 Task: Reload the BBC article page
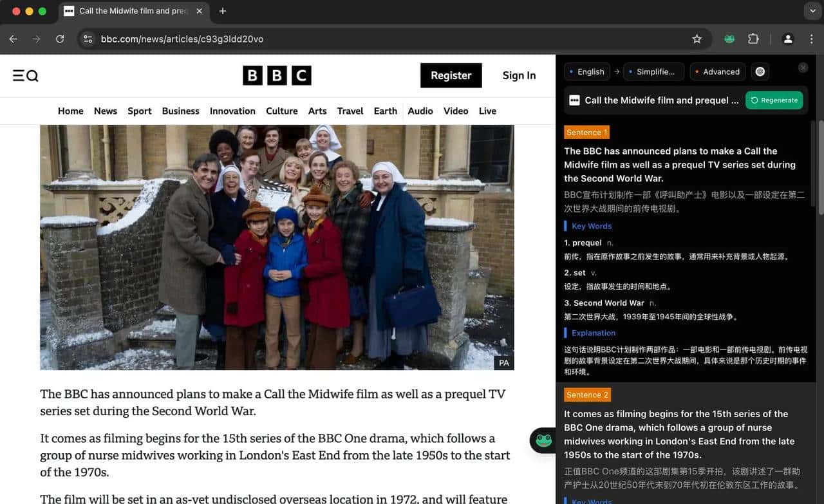coord(60,39)
